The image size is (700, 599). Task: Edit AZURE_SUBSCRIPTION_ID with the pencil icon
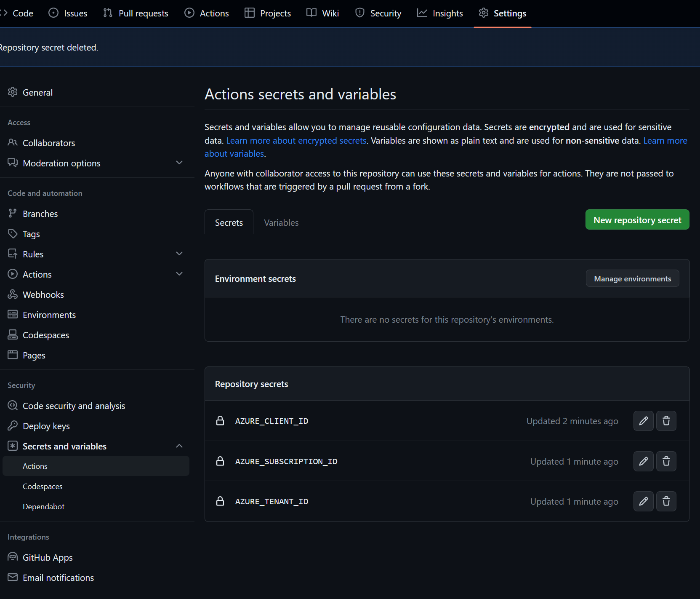(x=643, y=461)
